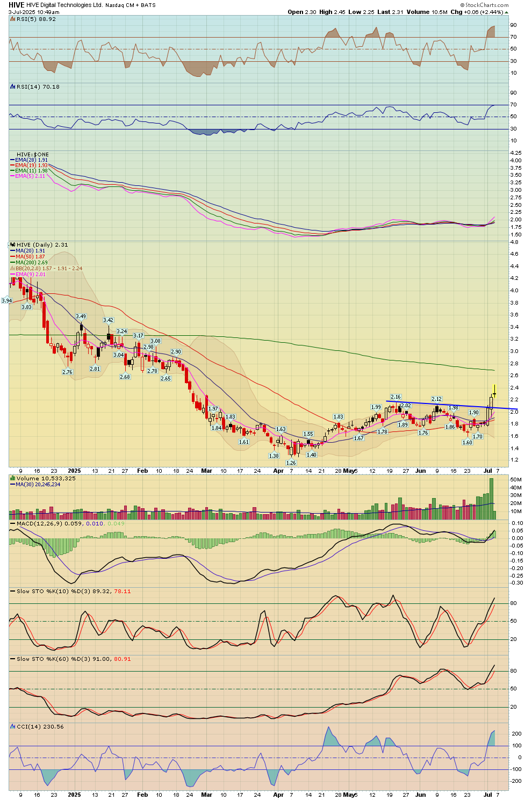Click the RSI(5) area indicator icon
Image resolution: width=532 pixels, height=800 pixels.
tap(13, 19)
